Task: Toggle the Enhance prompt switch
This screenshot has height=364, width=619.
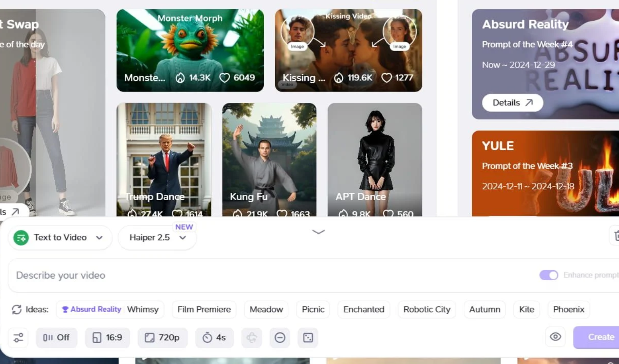Action: [548, 275]
